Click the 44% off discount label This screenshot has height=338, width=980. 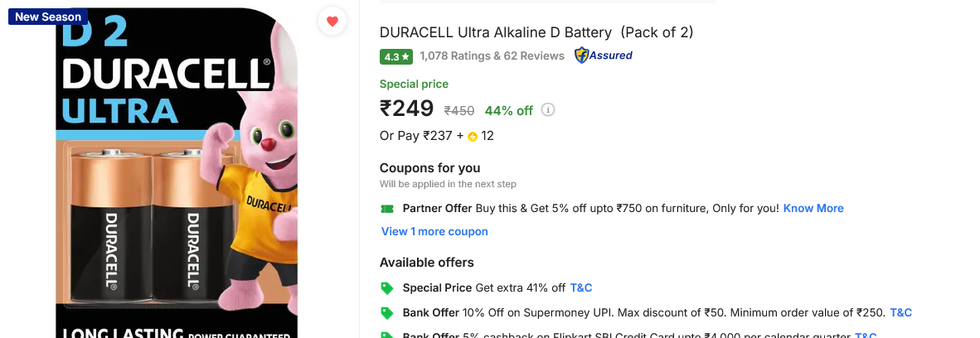tap(509, 110)
